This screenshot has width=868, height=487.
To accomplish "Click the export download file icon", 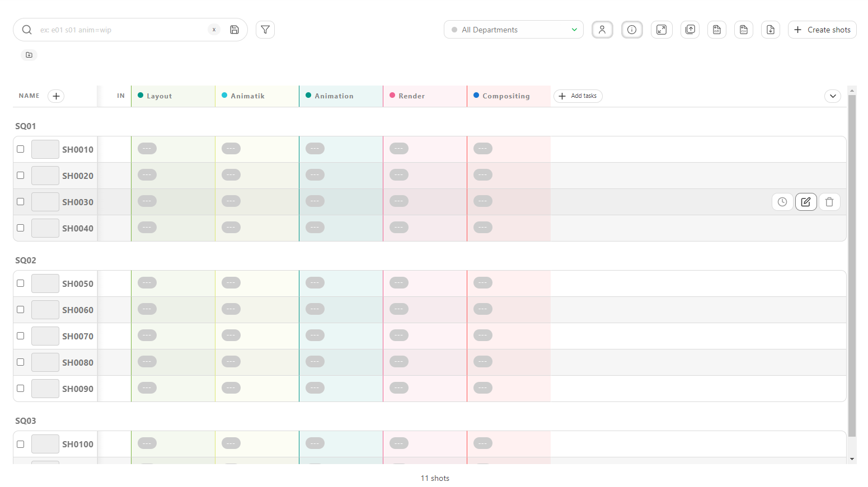I will 771,30.
